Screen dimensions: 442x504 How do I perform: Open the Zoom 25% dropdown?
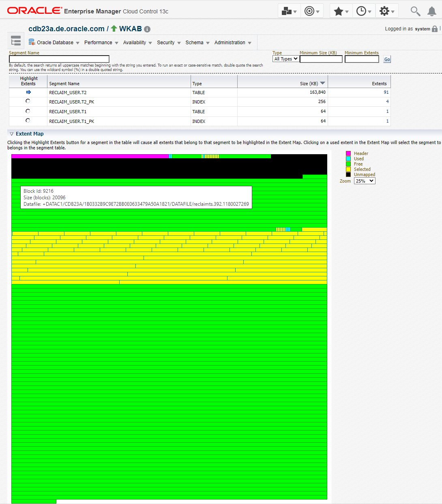click(365, 181)
